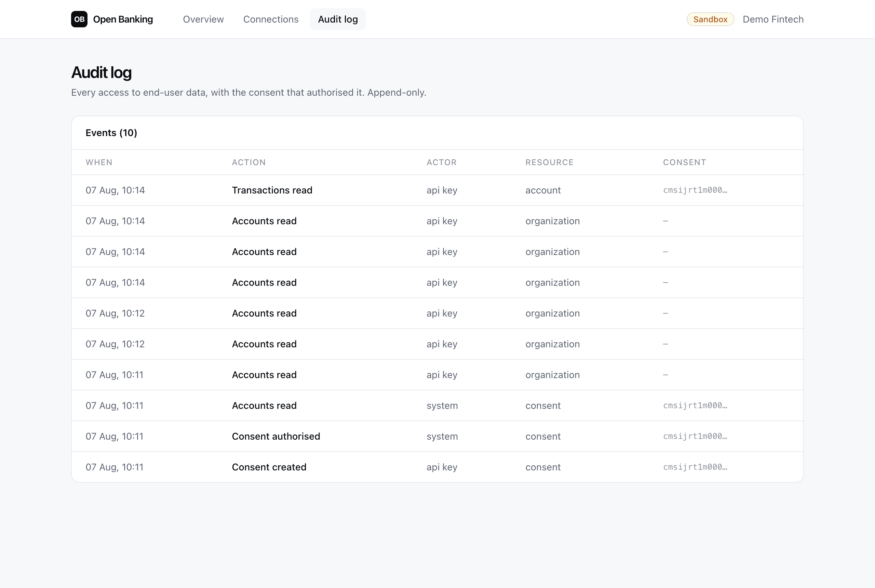Click the account resource cell
Image resolution: width=875 pixels, height=588 pixels.
543,190
